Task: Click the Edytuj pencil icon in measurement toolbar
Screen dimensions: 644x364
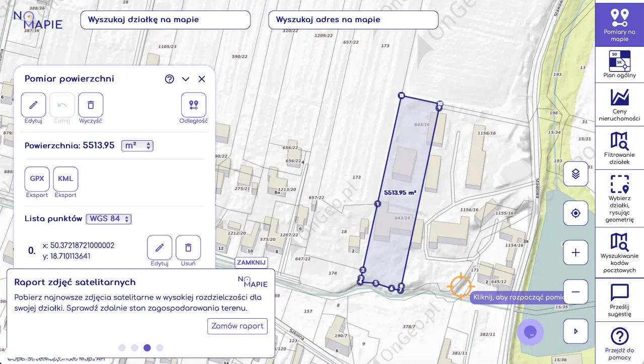Action: (x=33, y=105)
